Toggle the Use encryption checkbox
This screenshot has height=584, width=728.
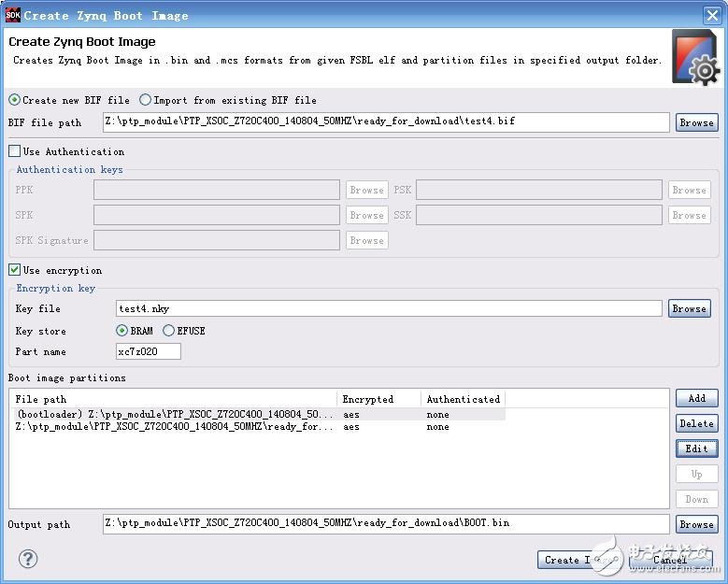[x=14, y=270]
